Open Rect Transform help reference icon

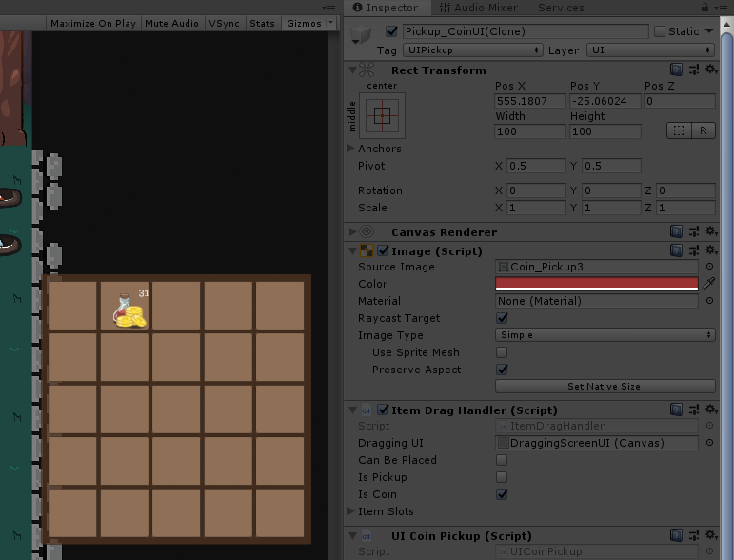(676, 70)
